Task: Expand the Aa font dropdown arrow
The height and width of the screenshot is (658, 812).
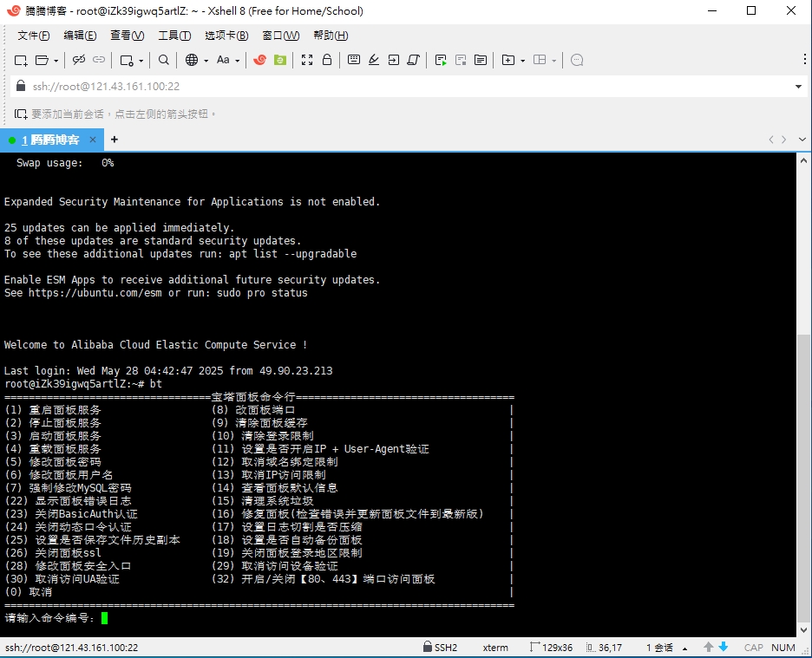Action: [237, 61]
